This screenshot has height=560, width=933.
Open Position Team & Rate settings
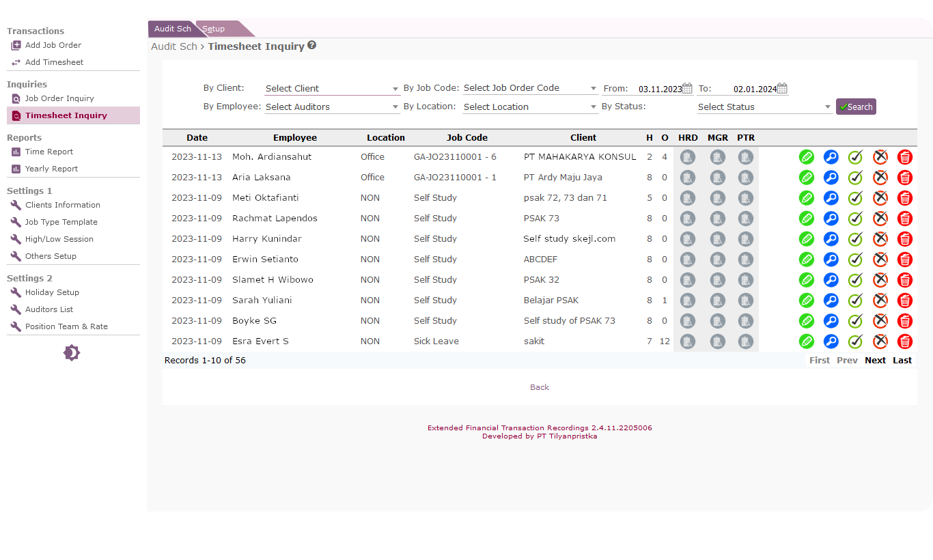click(x=66, y=326)
